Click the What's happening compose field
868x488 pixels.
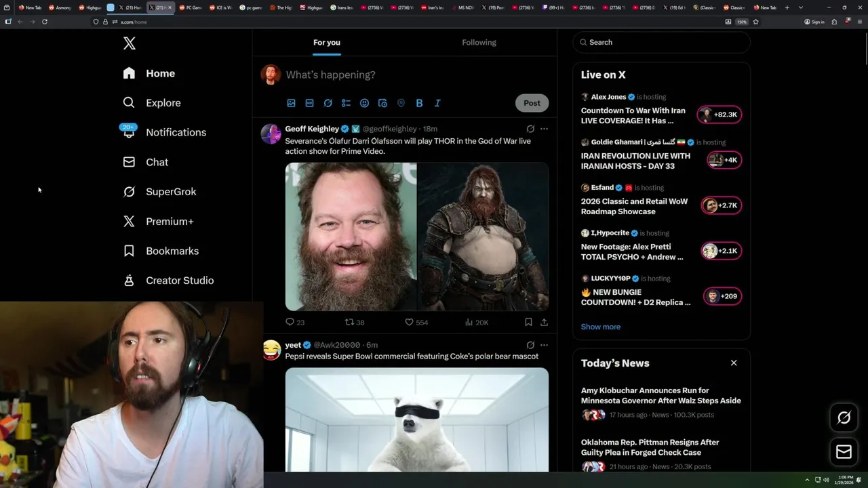tap(417, 75)
